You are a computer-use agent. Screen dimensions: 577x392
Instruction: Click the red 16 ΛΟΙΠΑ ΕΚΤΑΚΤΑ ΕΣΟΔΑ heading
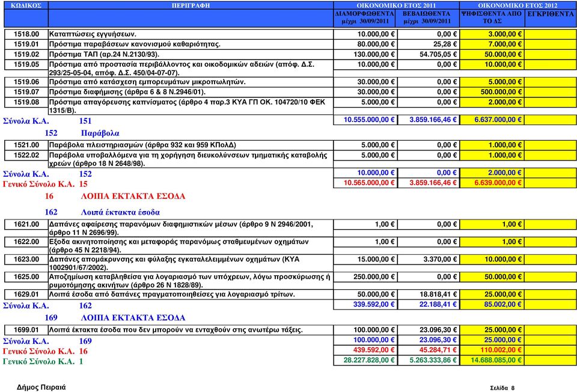point(115,196)
